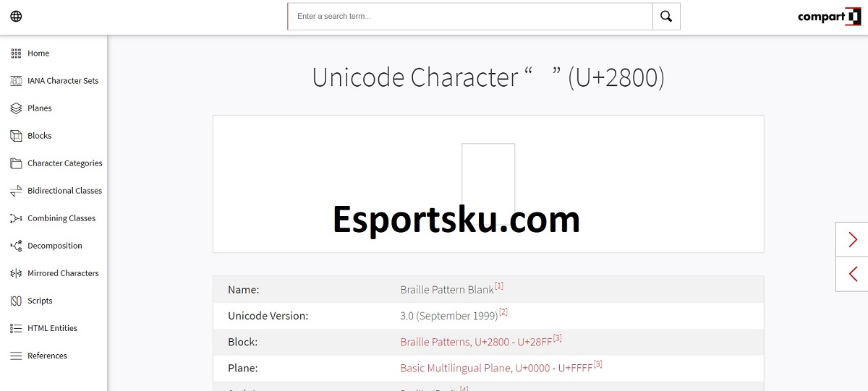Open HTML Entities section
Viewport: 868px width, 391px height.
(x=52, y=328)
